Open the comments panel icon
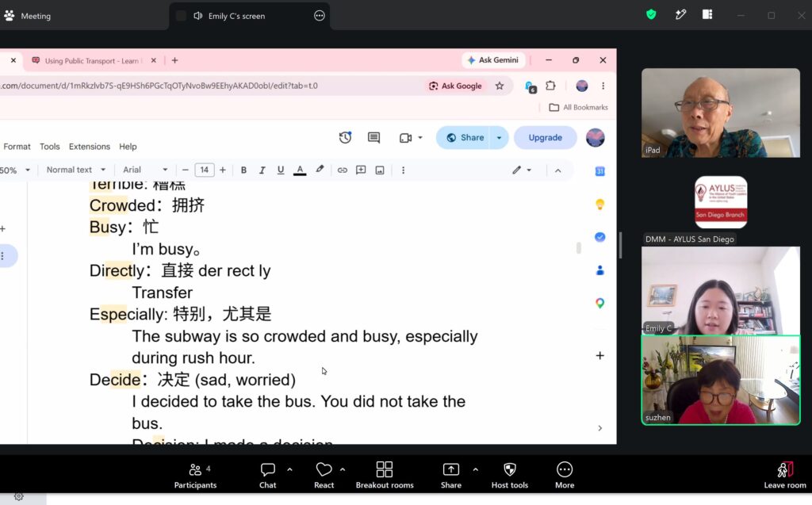This screenshot has width=812, height=505. [374, 138]
